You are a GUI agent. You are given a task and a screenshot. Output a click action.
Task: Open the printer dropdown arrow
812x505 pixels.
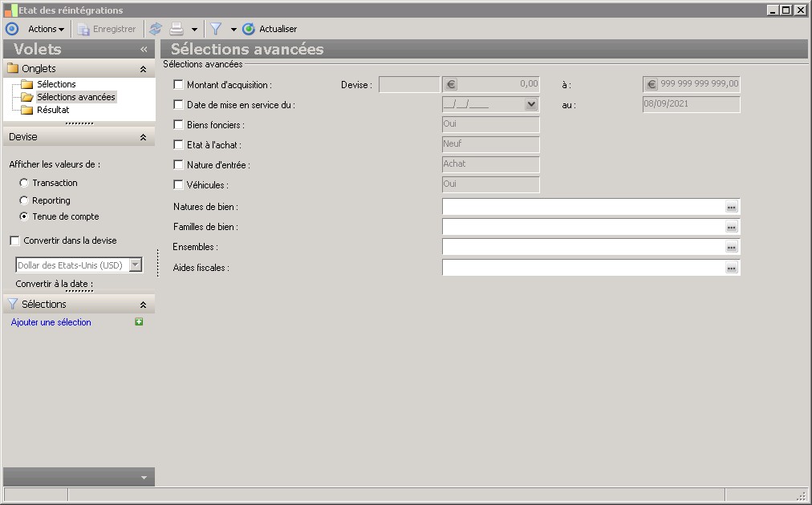coord(194,30)
